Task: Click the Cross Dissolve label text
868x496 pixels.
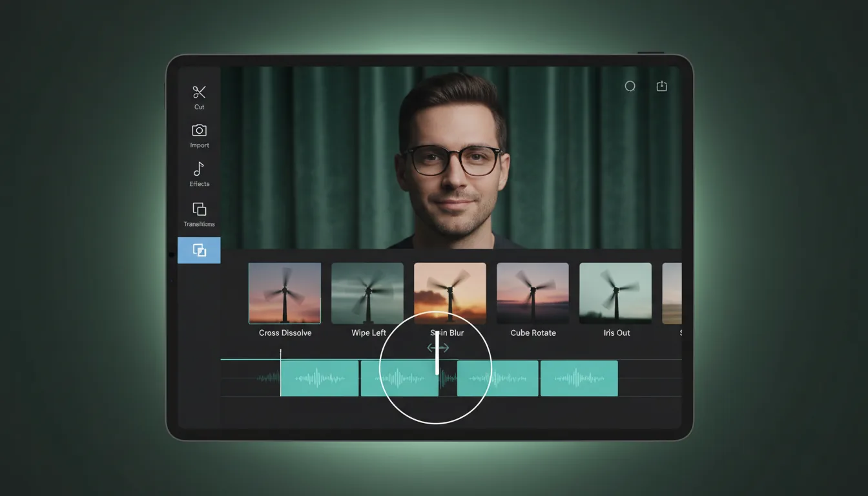Action: 284,333
